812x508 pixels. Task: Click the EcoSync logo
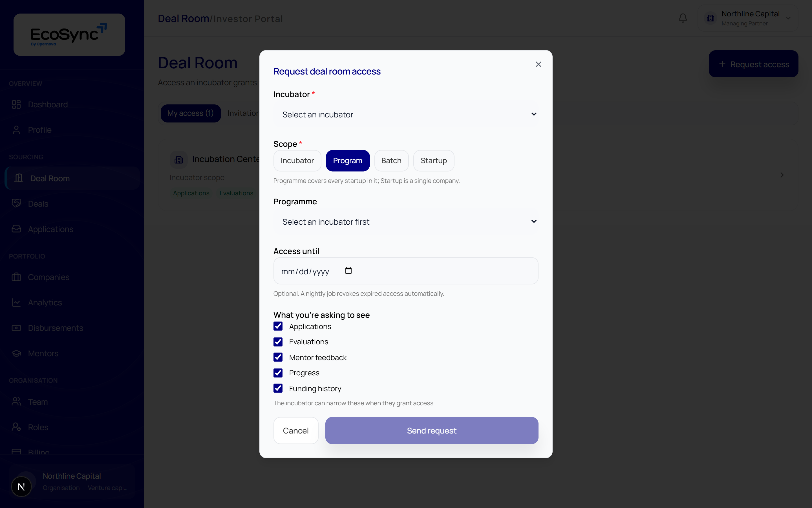(69, 35)
